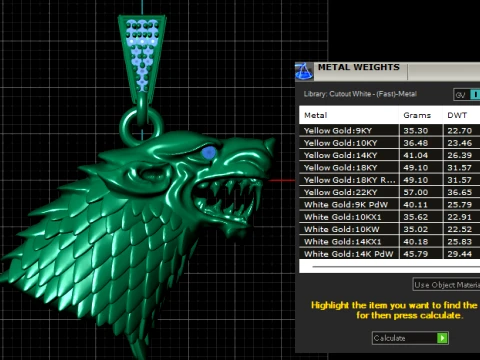480x360 pixels.
Task: Click the Metal Weights flask icon
Action: [x=304, y=72]
